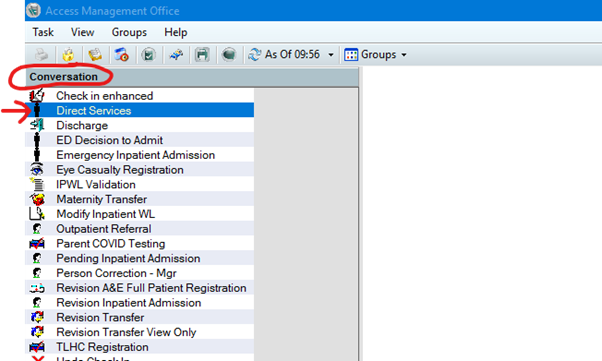The width and height of the screenshot is (602, 361).
Task: Click the bed icon beside Parent COVID Testing
Action: (x=37, y=243)
